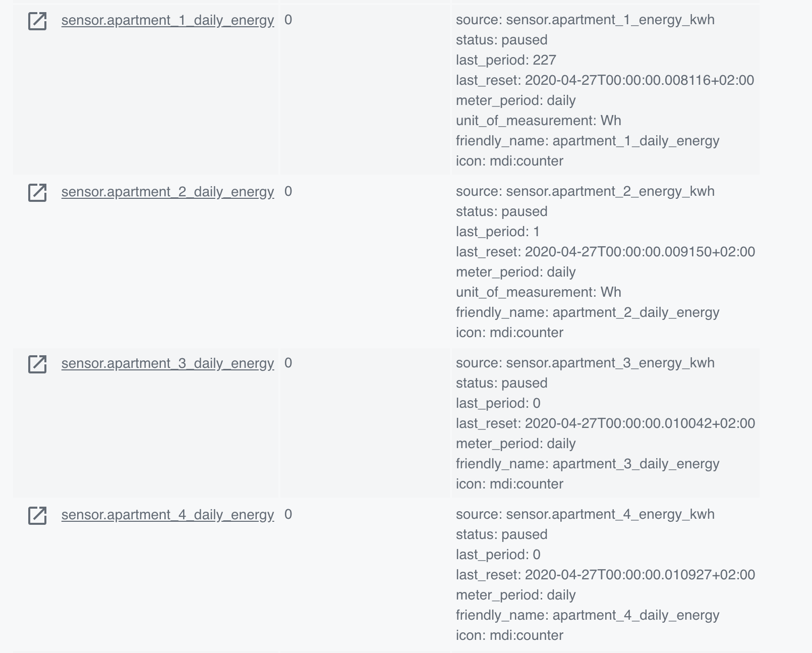Click the source sensor.apartment_1_energy_kwh attribute
The image size is (812, 653).
[x=585, y=20]
